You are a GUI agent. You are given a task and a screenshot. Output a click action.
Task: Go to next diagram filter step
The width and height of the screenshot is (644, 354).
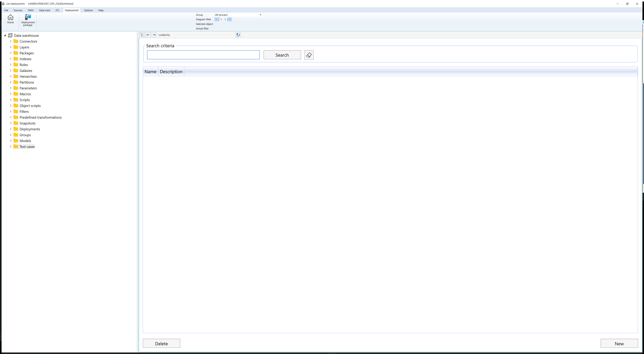(225, 19)
